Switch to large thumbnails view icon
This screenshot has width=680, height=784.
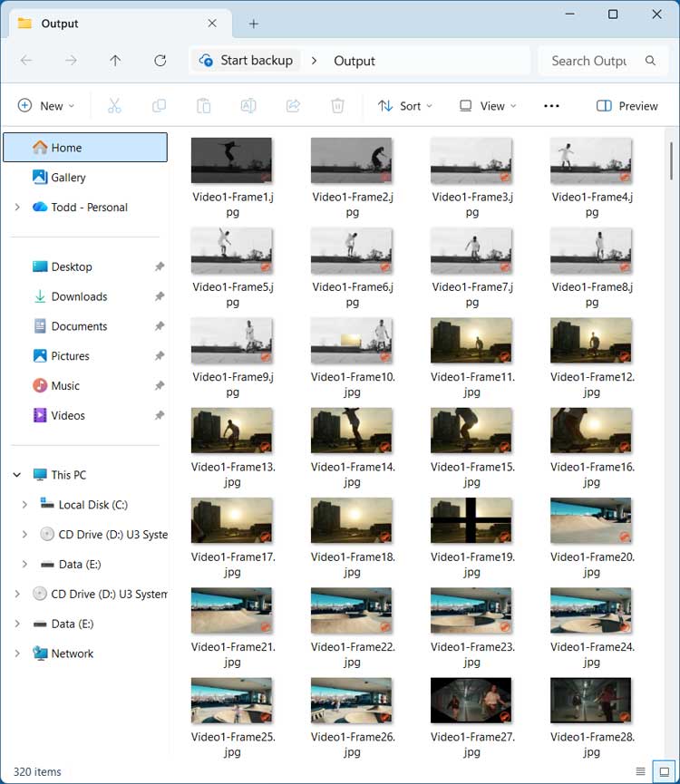tap(665, 771)
